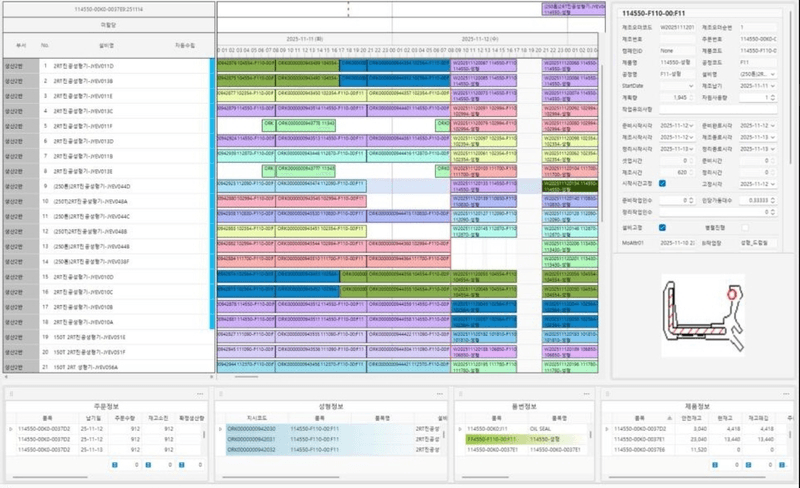Open the 제품정보 panel ellipsis menu
This screenshot has width=800, height=488.
pos(786,394)
